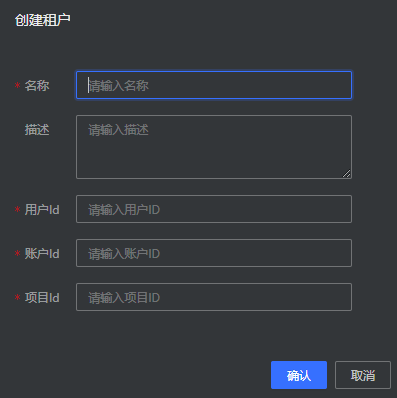The height and width of the screenshot is (398, 397).
Task: Click the 描述 field label
Action: pyautogui.click(x=37, y=130)
